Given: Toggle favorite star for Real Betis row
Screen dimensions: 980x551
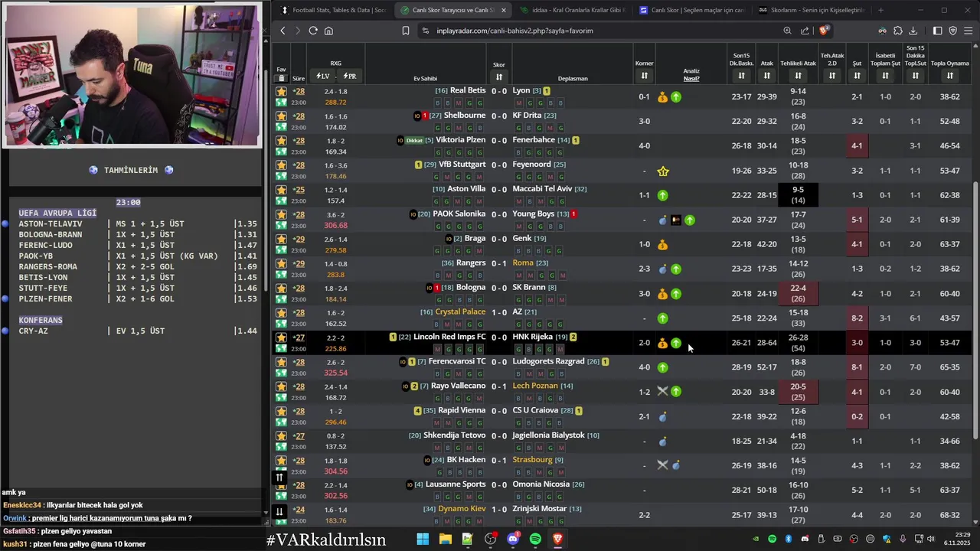Looking at the screenshot, I should tap(281, 91).
